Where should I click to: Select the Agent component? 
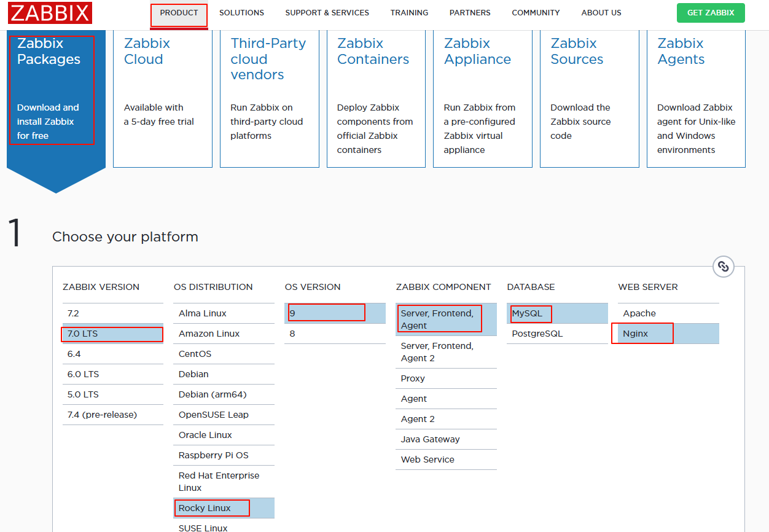tap(447, 399)
